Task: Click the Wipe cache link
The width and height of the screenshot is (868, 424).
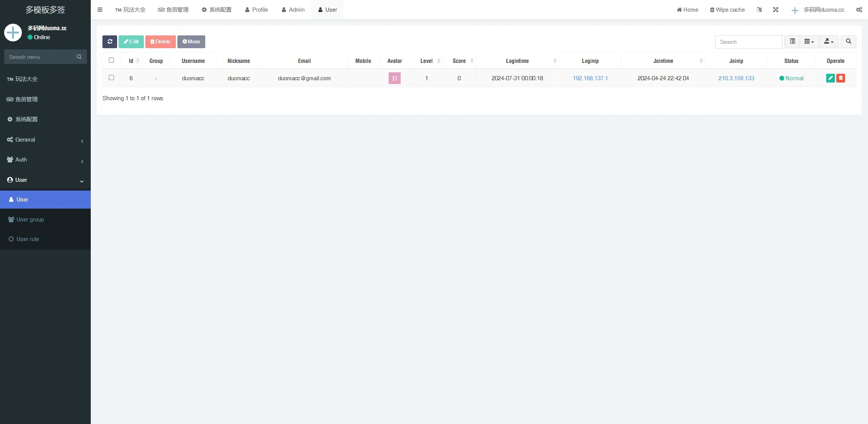Action: [x=727, y=10]
